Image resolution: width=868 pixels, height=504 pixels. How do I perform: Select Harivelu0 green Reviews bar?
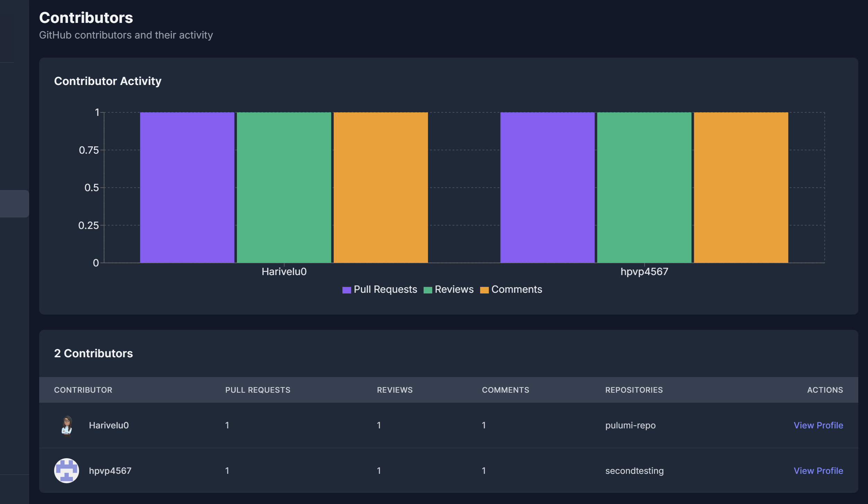[x=284, y=187]
